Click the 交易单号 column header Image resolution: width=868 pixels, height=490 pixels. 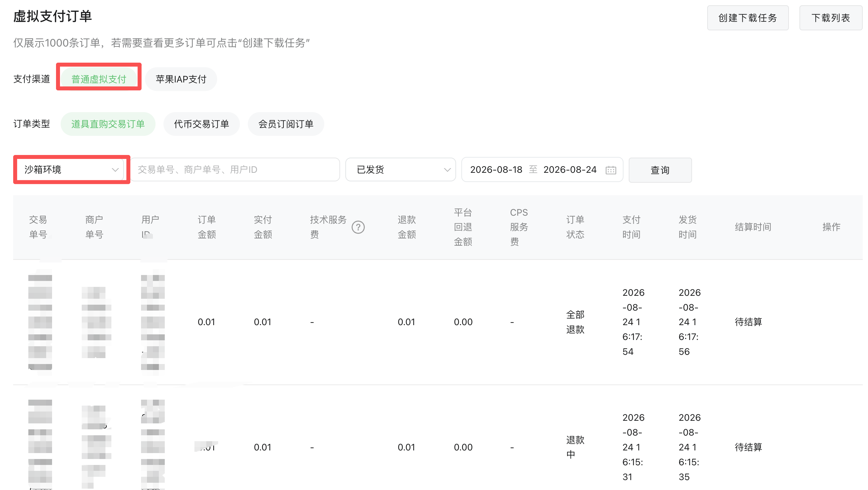coord(38,227)
